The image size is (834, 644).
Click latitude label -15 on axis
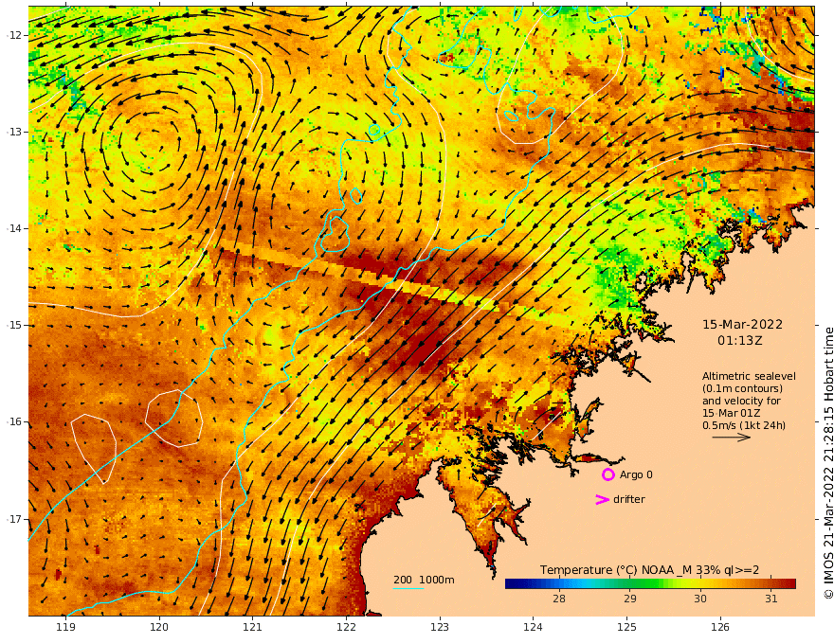(x=14, y=325)
